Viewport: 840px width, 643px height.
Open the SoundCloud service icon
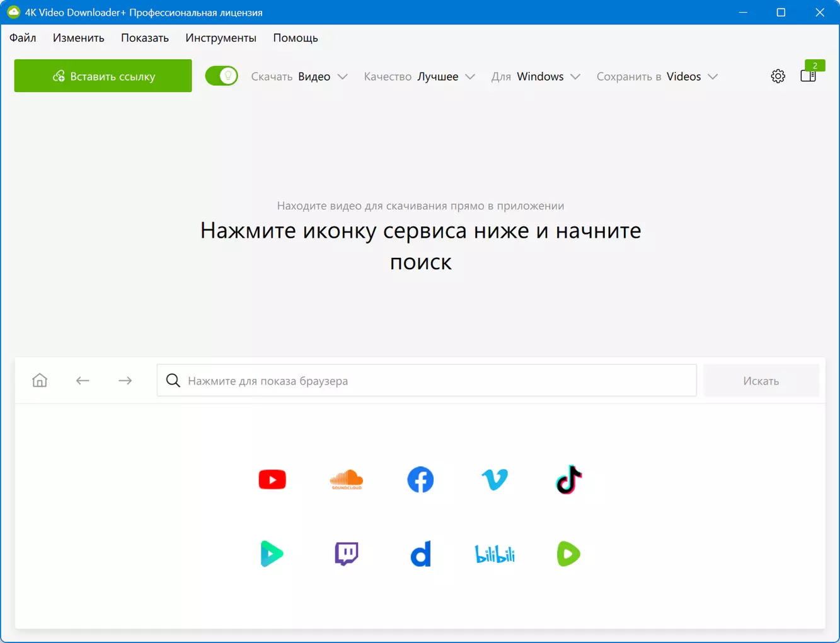tap(347, 480)
